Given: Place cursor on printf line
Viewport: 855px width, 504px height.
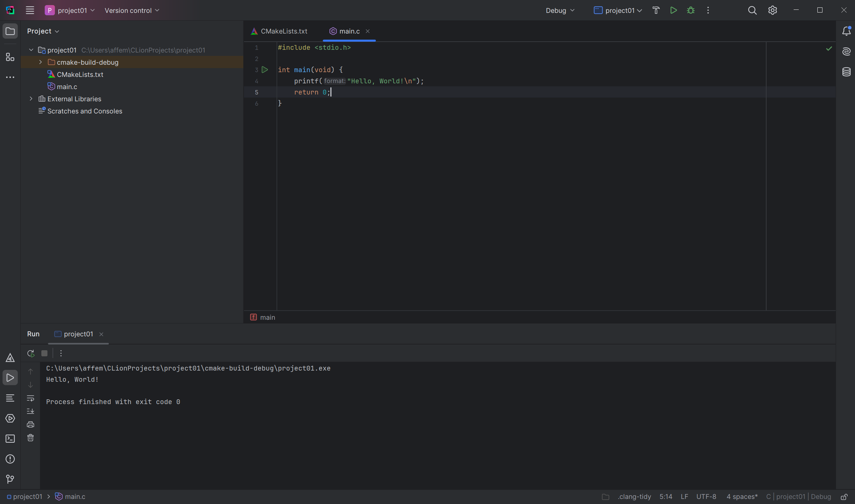Looking at the screenshot, I should tap(359, 81).
